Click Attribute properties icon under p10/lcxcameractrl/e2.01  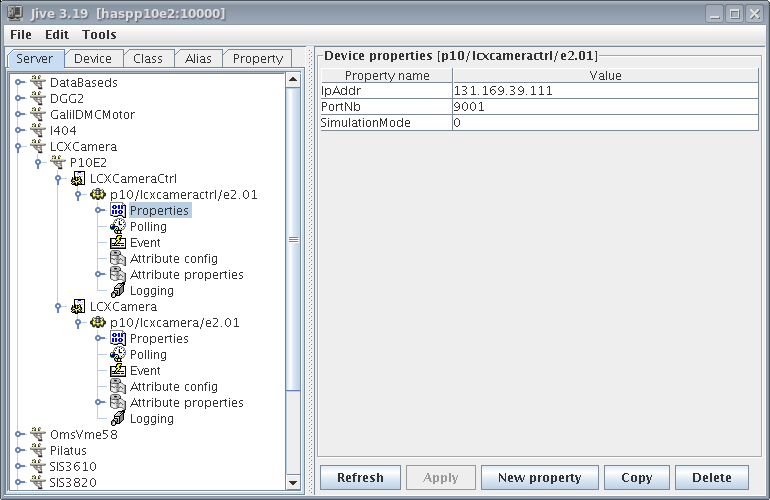click(x=118, y=275)
